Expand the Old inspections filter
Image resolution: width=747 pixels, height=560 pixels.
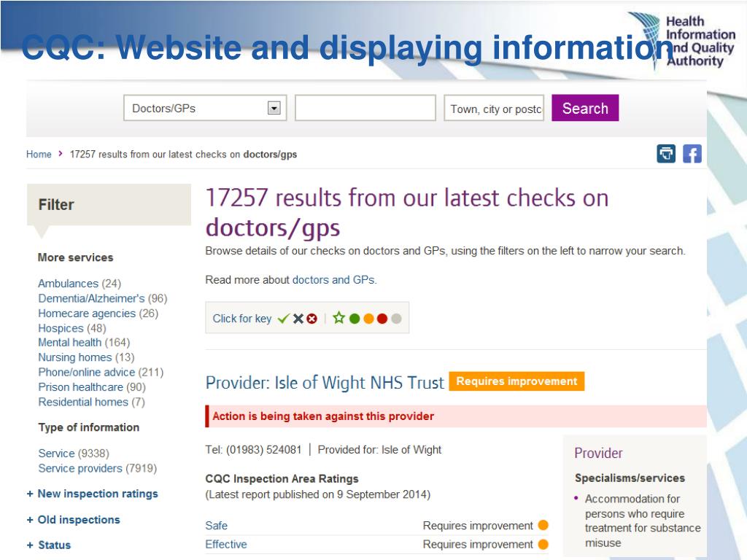tap(74, 519)
